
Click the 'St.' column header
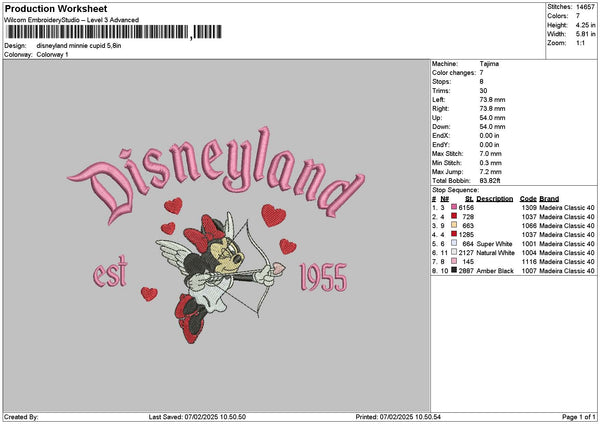click(470, 199)
